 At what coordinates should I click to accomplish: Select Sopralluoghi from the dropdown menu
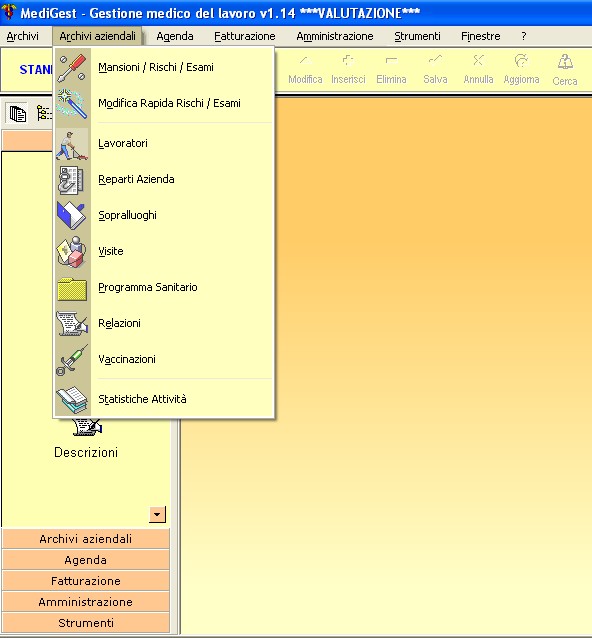[164, 215]
